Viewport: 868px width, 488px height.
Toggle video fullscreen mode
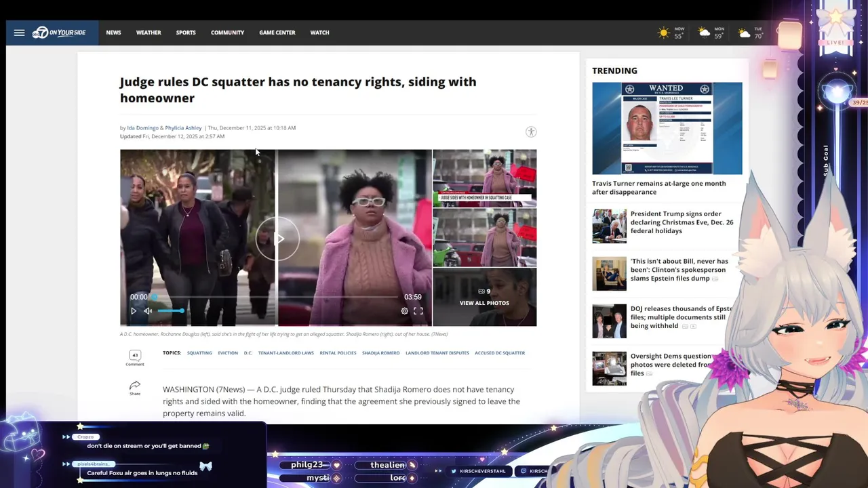[418, 311]
